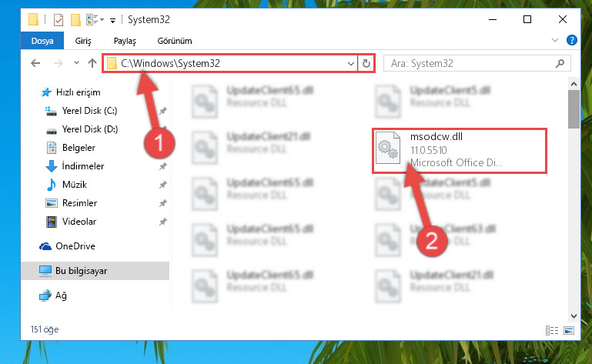
Task: Click the Back navigation arrow
Action: point(35,63)
